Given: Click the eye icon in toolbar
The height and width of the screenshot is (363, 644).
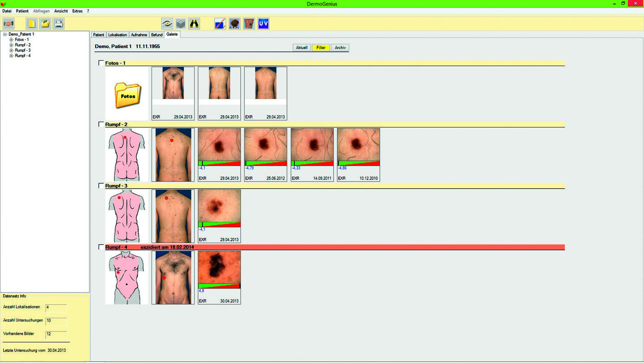Looking at the screenshot, I should point(167,24).
